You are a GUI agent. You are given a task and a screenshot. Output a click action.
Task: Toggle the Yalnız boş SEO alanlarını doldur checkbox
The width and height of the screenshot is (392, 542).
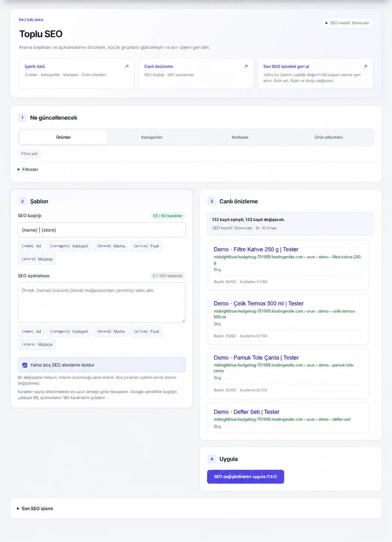point(25,365)
